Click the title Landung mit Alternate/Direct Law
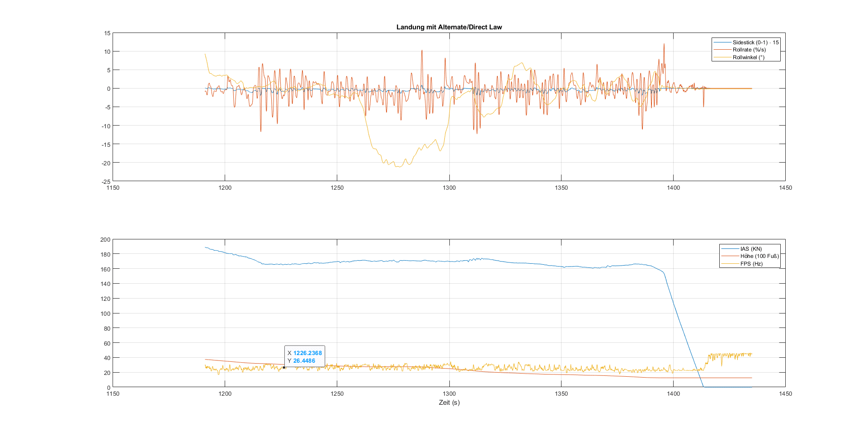 click(449, 27)
